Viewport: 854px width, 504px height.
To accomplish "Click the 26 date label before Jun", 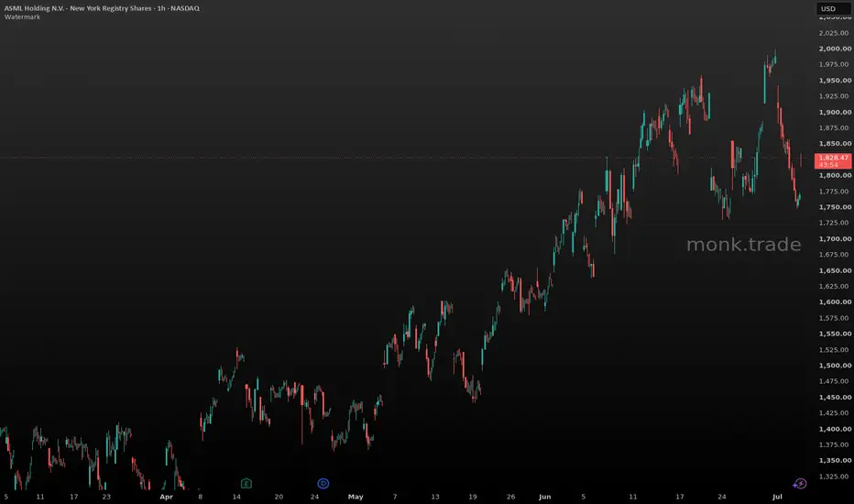I will click(x=511, y=497).
